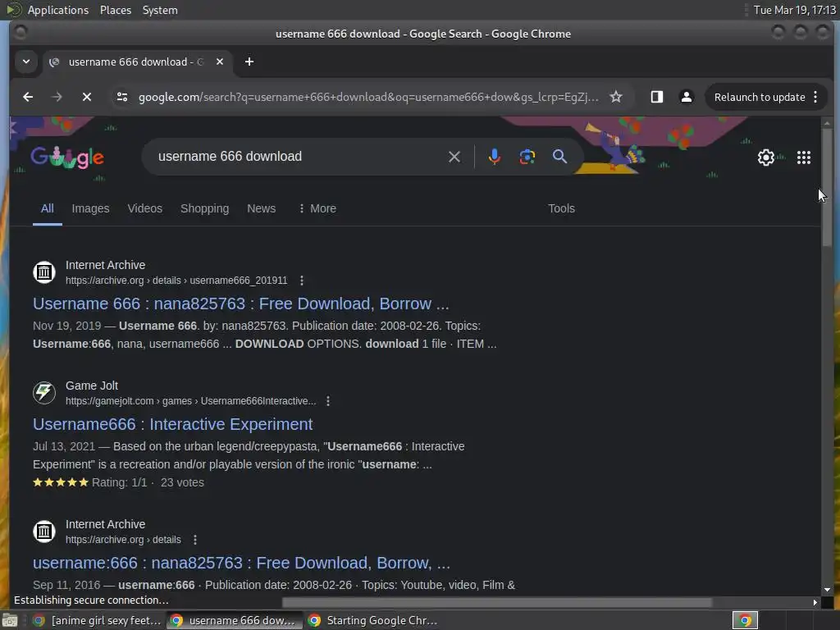Click the Game Jolt site name text
This screenshot has height=630, width=840.
click(92, 386)
